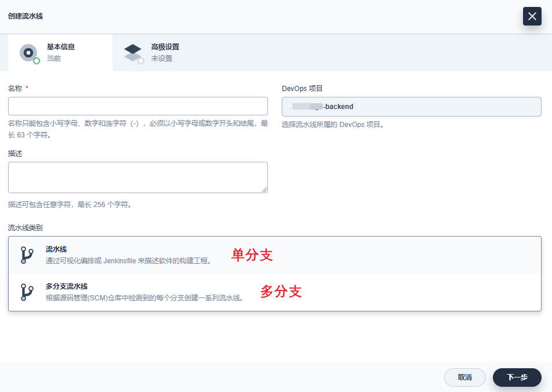Click the 描述 textarea resize handle

[x=264, y=190]
